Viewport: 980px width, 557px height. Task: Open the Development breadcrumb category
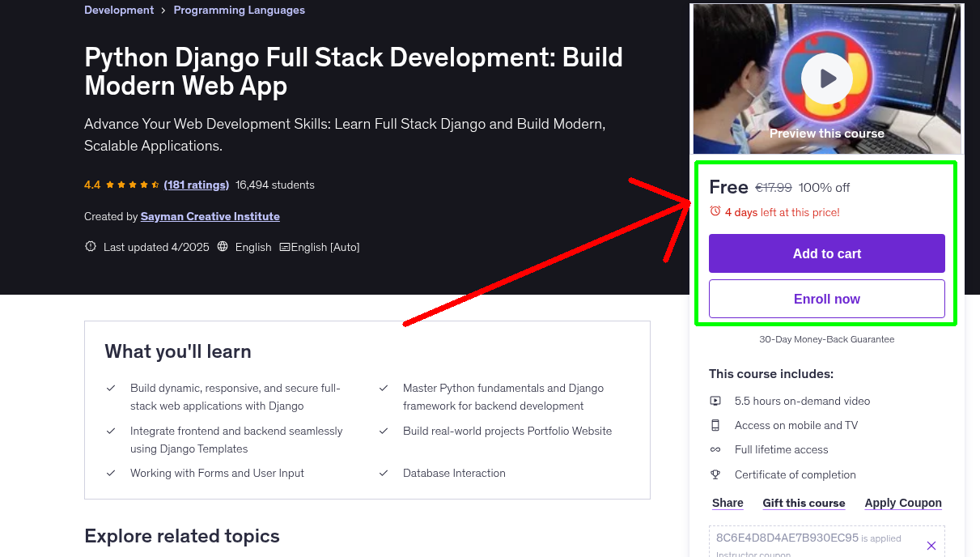[x=118, y=10]
